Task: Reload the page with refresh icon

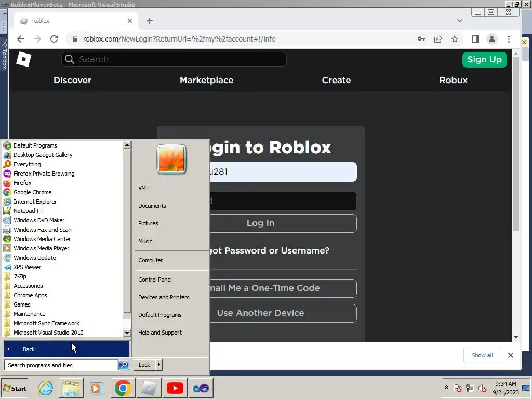Action: pos(54,39)
